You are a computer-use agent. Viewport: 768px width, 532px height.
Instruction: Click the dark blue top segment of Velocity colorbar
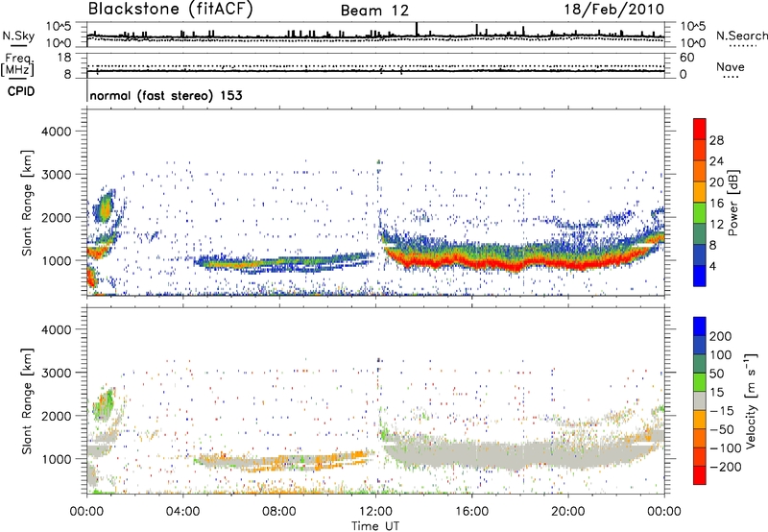click(x=700, y=326)
